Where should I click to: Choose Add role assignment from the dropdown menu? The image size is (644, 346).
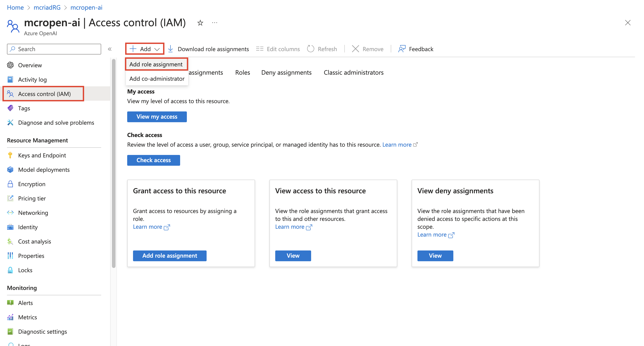click(x=156, y=64)
